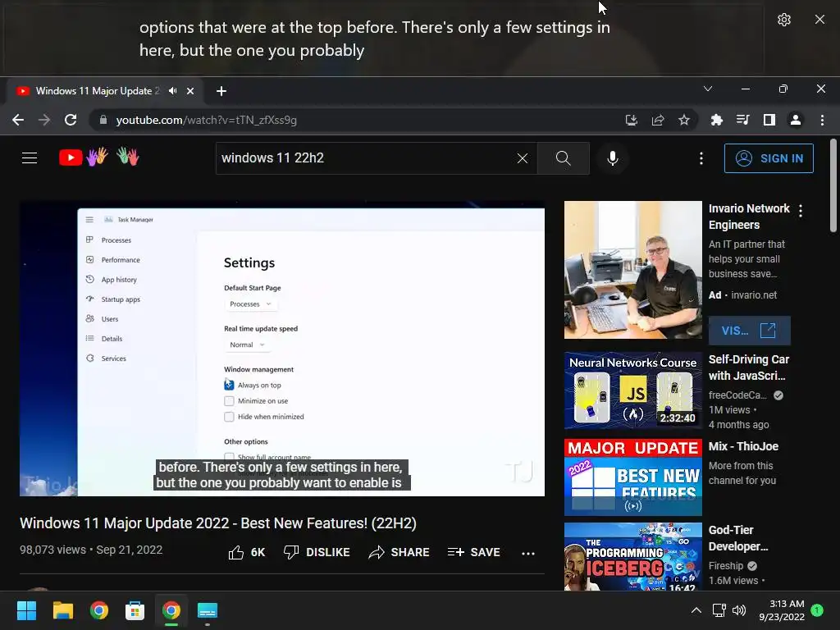The height and width of the screenshot is (630, 840).
Task: Open Mix - ThioJoe playlist
Action: coord(632,477)
